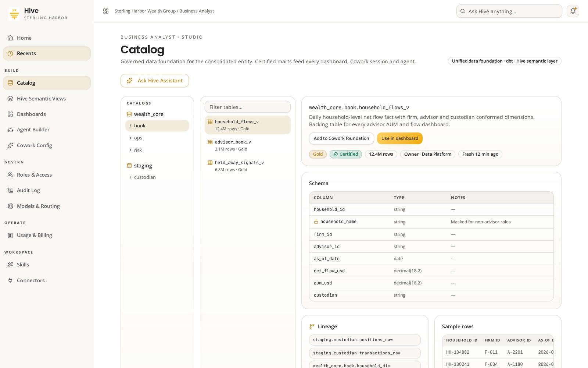The height and width of the screenshot is (368, 588).
Task: Open Recents in the sidebar
Action: click(47, 53)
